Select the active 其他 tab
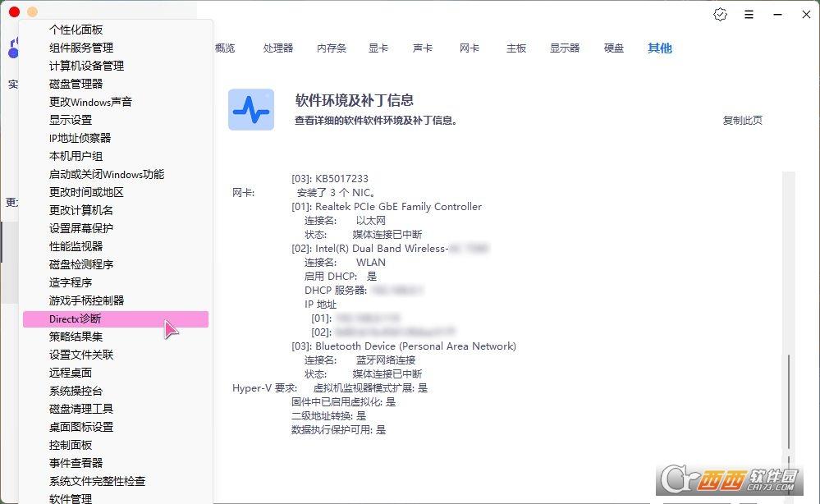Viewport: 820px width, 504px height. [659, 48]
